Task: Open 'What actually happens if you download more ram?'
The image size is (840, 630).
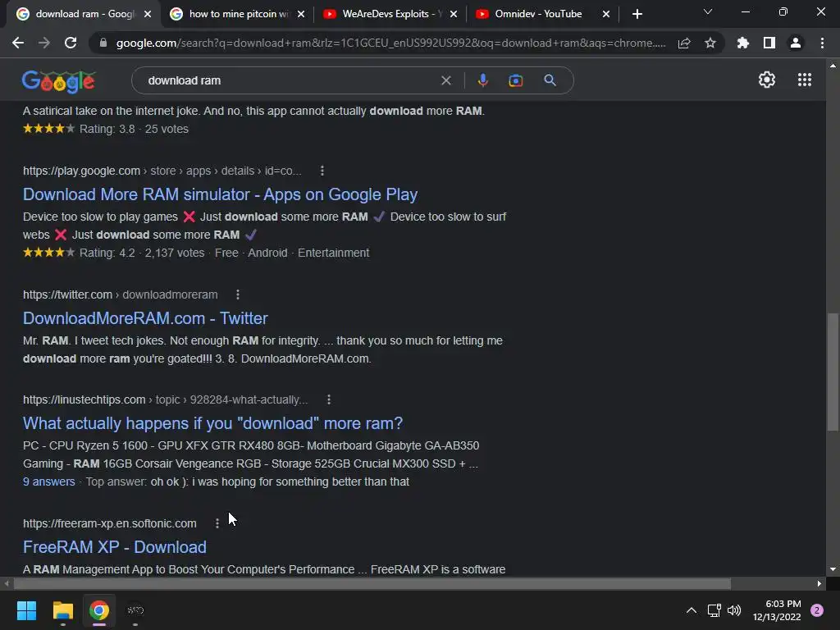Action: [x=212, y=423]
